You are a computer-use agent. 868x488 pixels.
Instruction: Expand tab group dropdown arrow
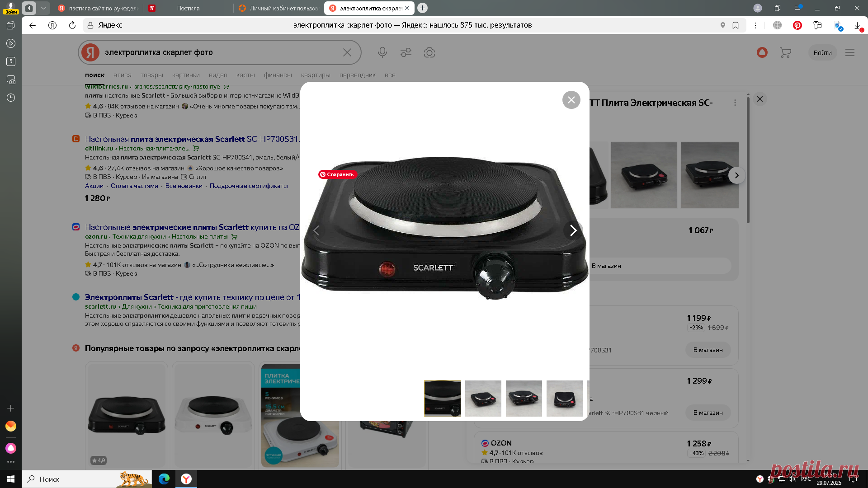(x=43, y=8)
